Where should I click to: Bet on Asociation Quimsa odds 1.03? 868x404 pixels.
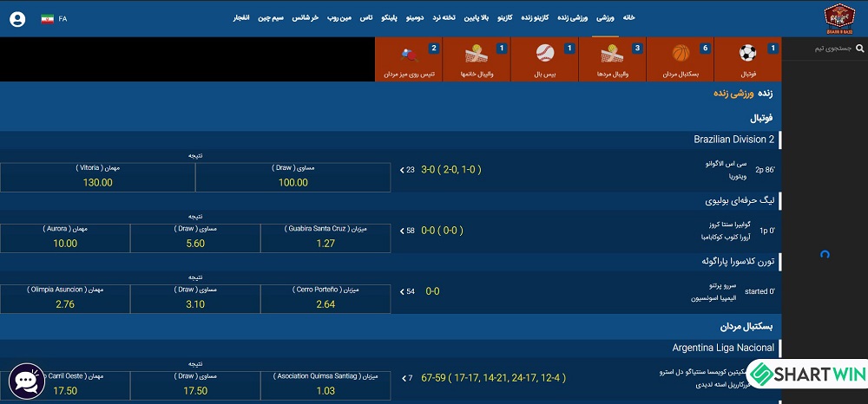click(x=325, y=386)
